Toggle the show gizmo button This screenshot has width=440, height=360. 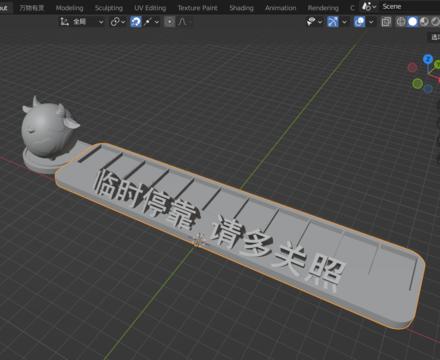(x=333, y=22)
